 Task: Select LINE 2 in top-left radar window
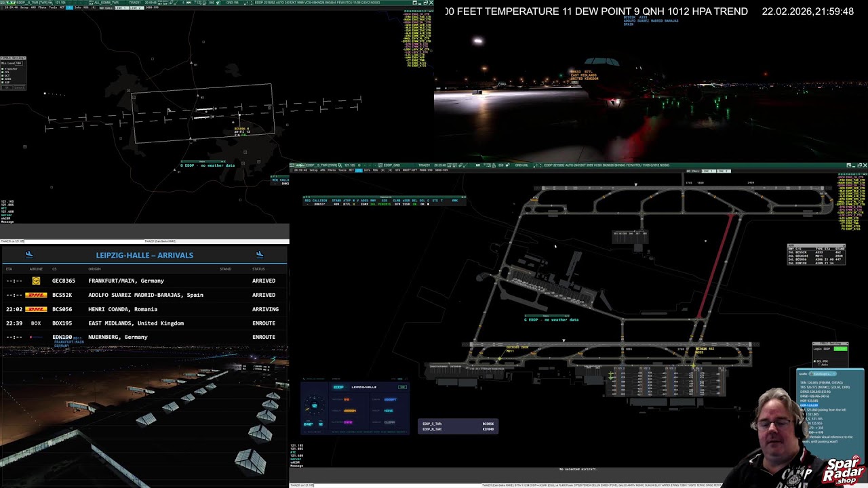137,7
